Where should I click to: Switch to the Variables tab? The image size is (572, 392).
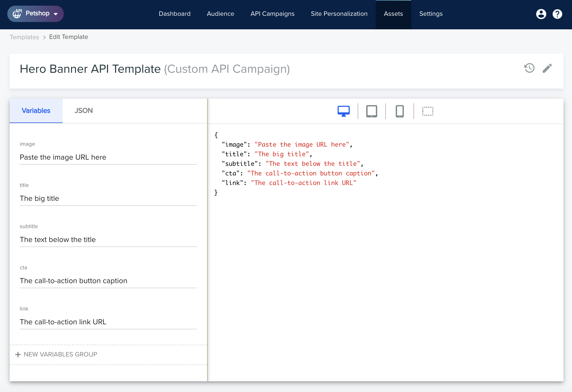click(x=36, y=111)
